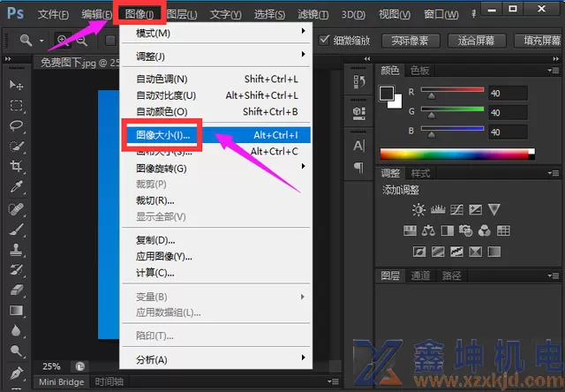
Task: Open the 图层(L) menu
Action: coord(182,14)
